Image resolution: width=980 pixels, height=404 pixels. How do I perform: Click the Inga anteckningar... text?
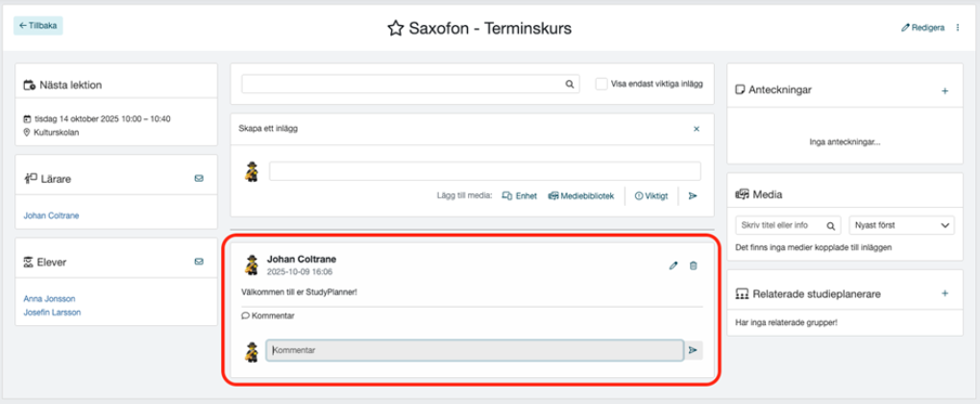click(845, 142)
